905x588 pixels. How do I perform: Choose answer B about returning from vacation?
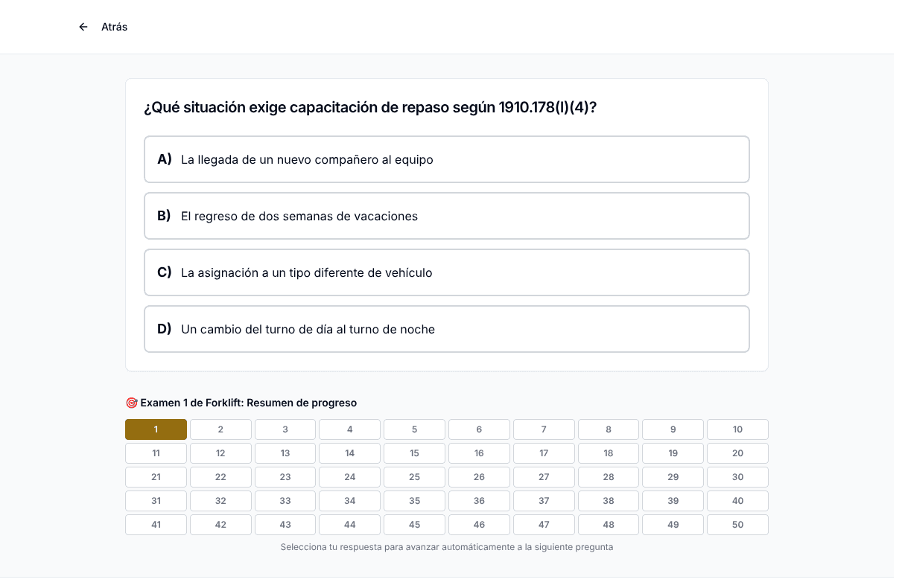click(447, 216)
